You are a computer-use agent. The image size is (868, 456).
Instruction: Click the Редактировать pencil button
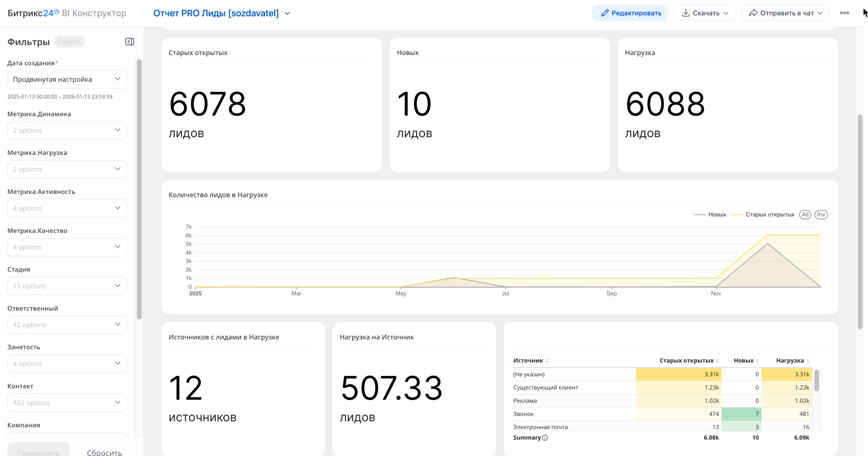pos(630,13)
